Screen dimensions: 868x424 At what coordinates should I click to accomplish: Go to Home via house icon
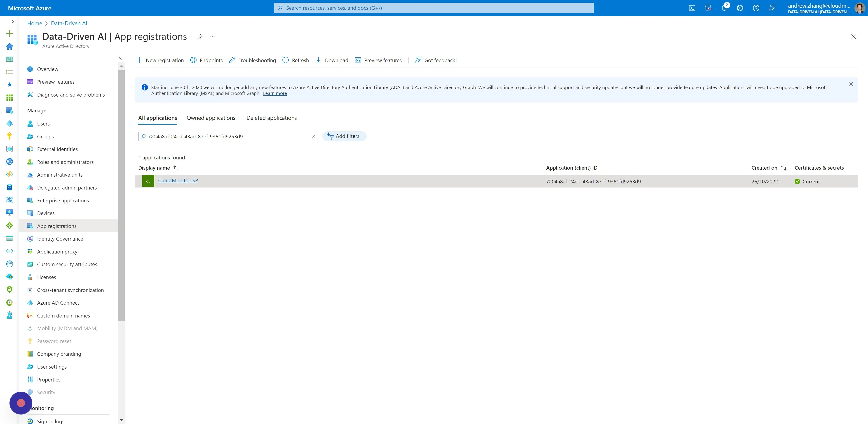click(9, 47)
